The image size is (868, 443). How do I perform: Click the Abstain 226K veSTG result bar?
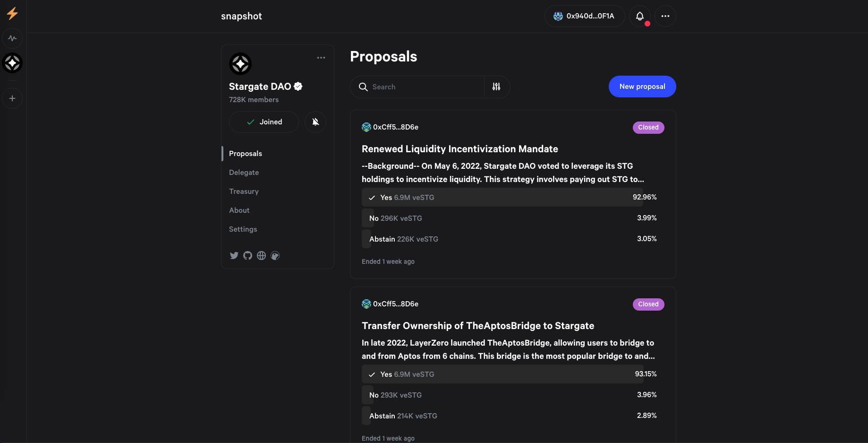513,239
